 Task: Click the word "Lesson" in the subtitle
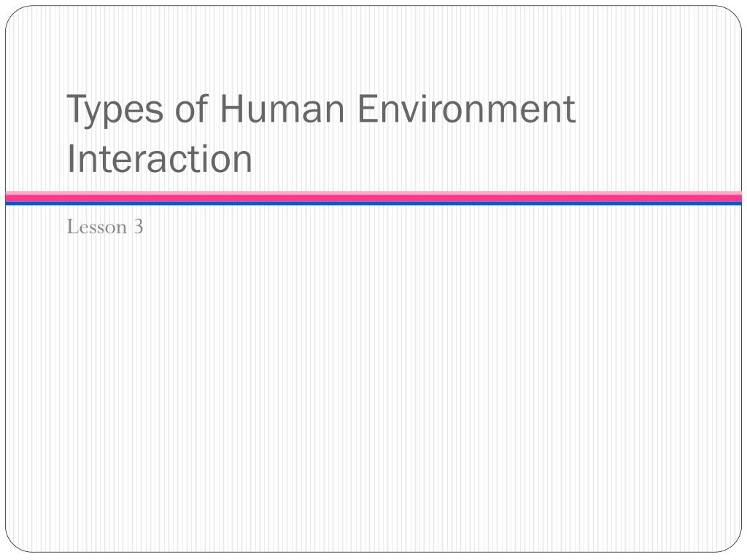(x=97, y=227)
